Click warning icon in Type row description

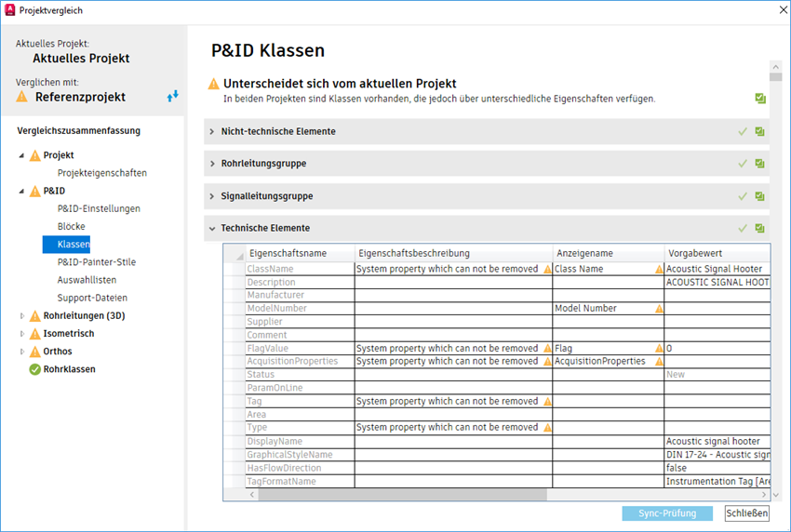coord(547,428)
